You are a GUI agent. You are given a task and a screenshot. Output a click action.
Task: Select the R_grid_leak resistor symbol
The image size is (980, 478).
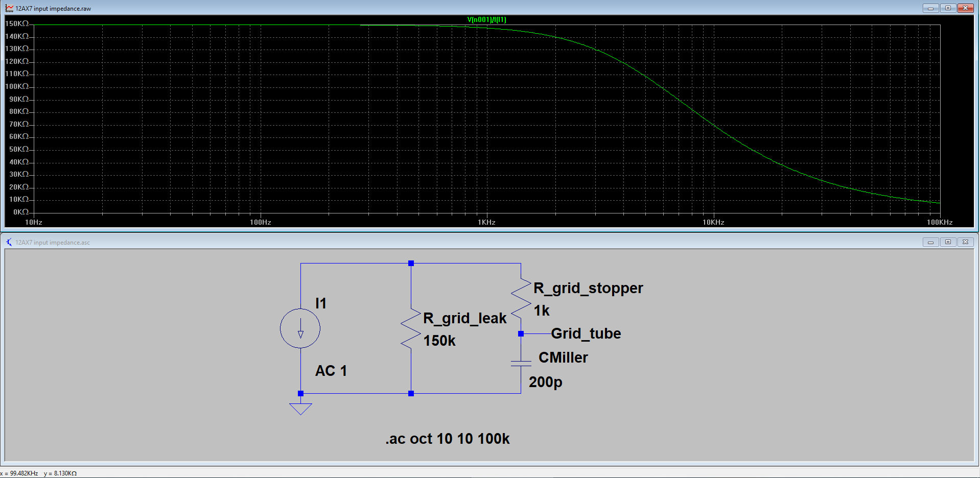411,328
